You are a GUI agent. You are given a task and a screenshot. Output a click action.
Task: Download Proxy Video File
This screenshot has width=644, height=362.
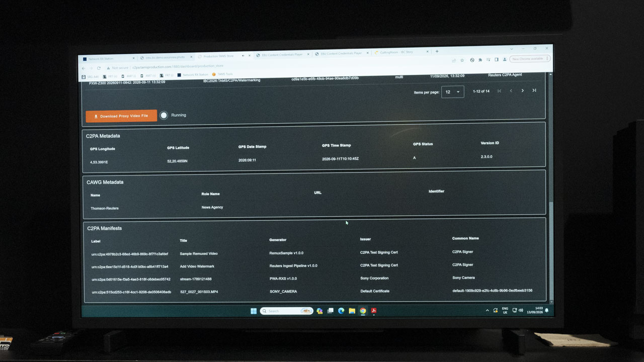[121, 116]
